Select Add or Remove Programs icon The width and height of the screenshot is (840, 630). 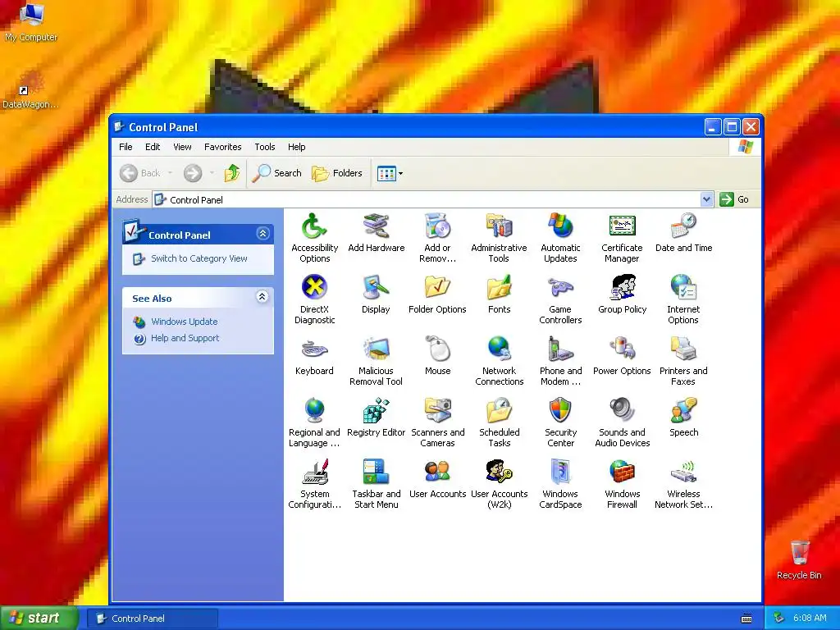[438, 226]
